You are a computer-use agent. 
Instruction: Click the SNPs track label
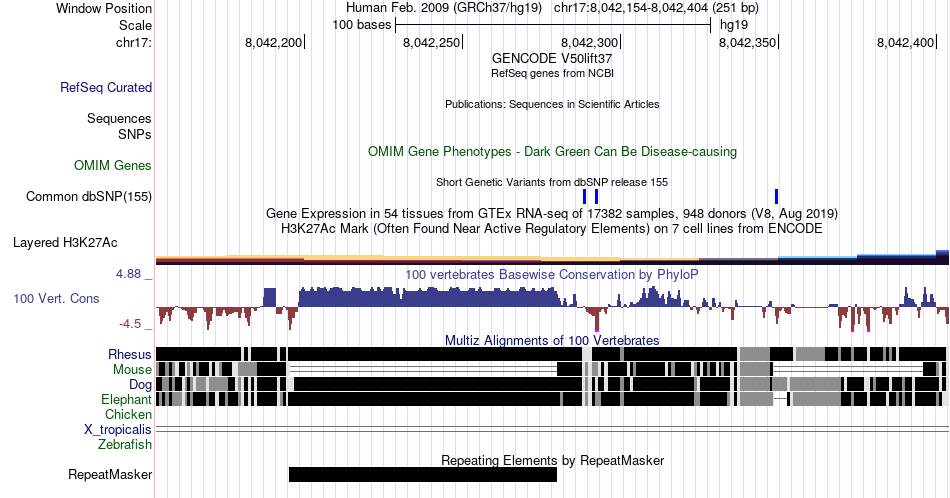click(135, 134)
